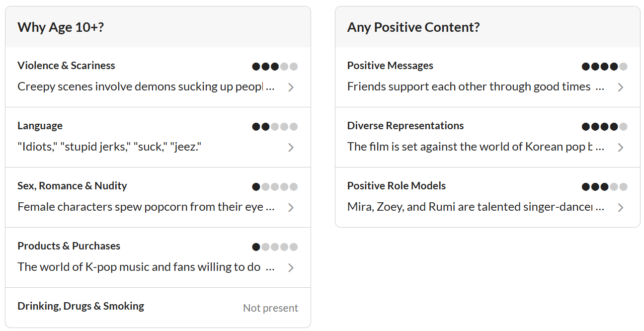Click the Positive Messages rating dots
This screenshot has height=331, width=644.
click(x=604, y=67)
